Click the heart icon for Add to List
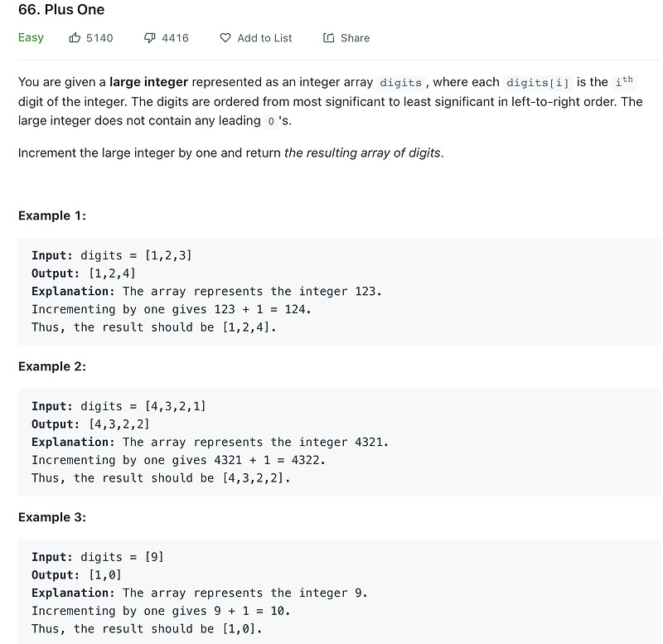 click(x=225, y=38)
